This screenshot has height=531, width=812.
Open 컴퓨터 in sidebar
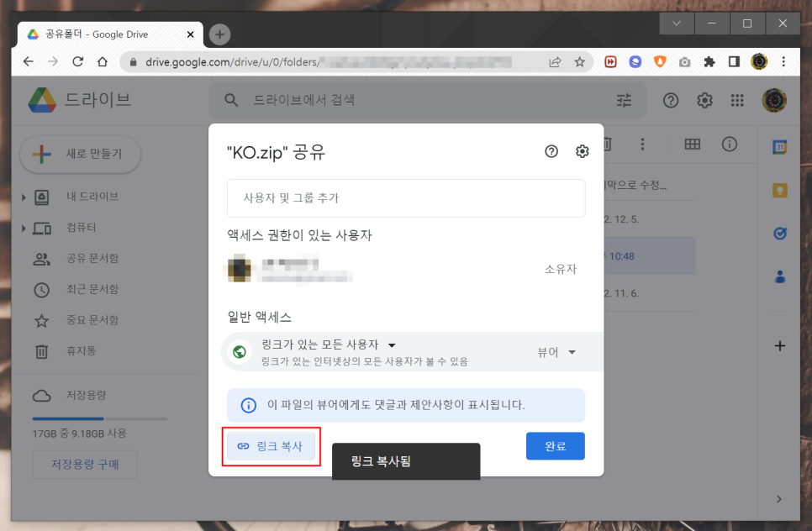click(81, 228)
